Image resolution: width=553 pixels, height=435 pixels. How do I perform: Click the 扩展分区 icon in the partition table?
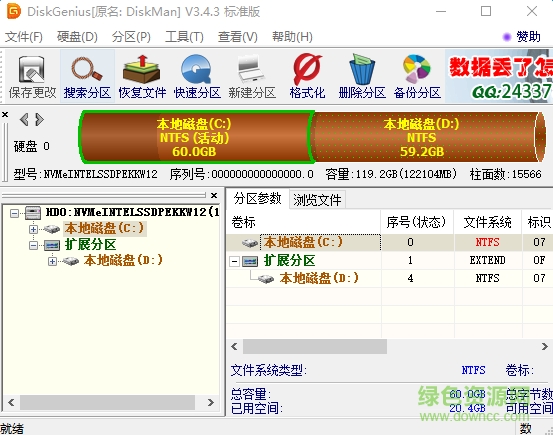pos(250,261)
